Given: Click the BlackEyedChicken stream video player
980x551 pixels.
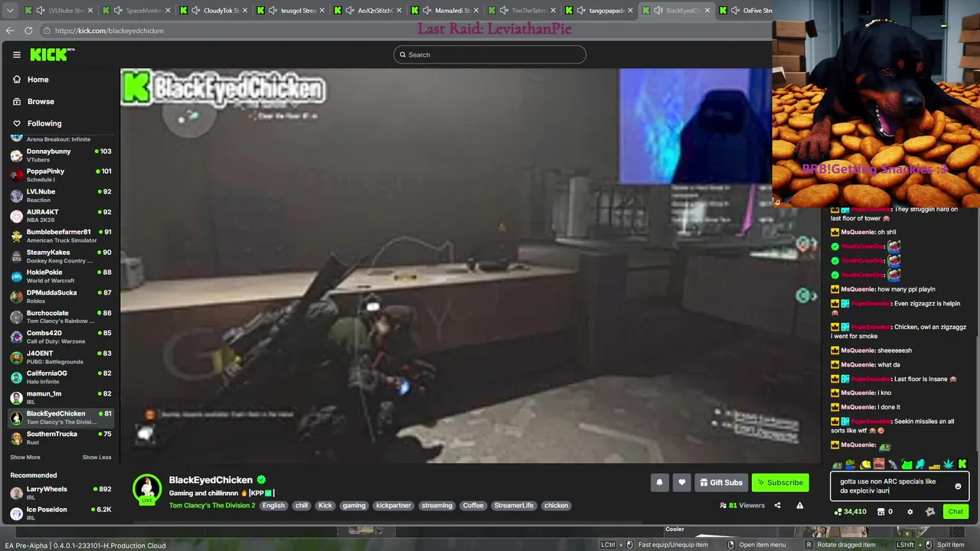Looking at the screenshot, I should [471, 266].
